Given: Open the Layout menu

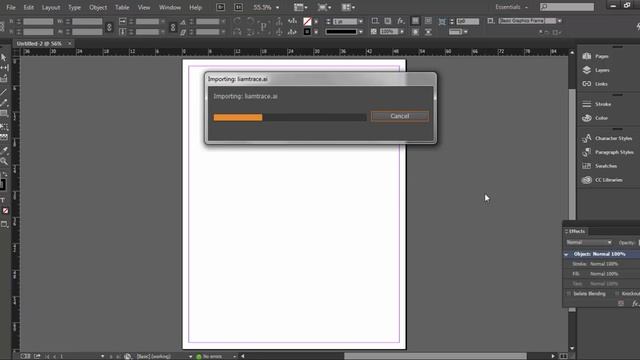Looking at the screenshot, I should click(x=51, y=7).
